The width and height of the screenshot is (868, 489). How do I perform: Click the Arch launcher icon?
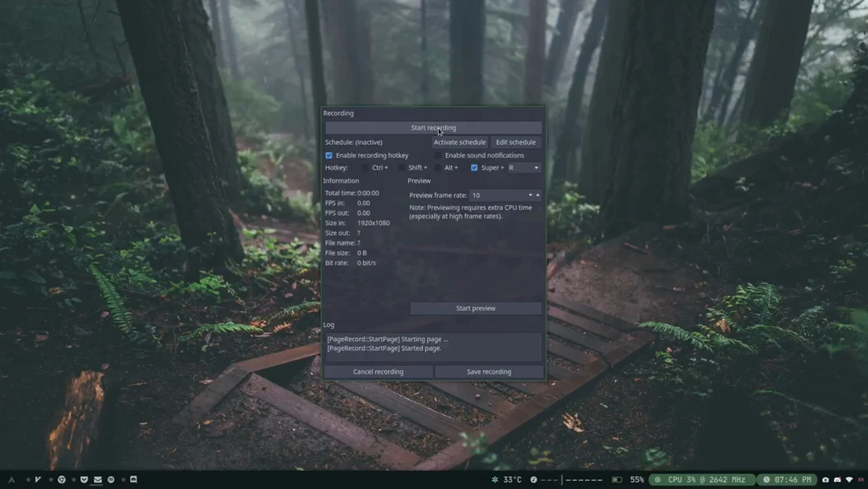11,479
